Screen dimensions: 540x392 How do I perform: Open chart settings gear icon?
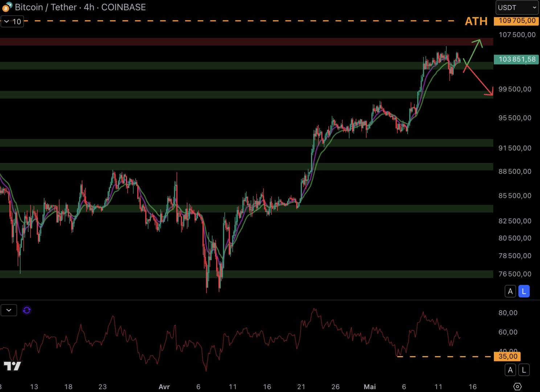tap(517, 387)
